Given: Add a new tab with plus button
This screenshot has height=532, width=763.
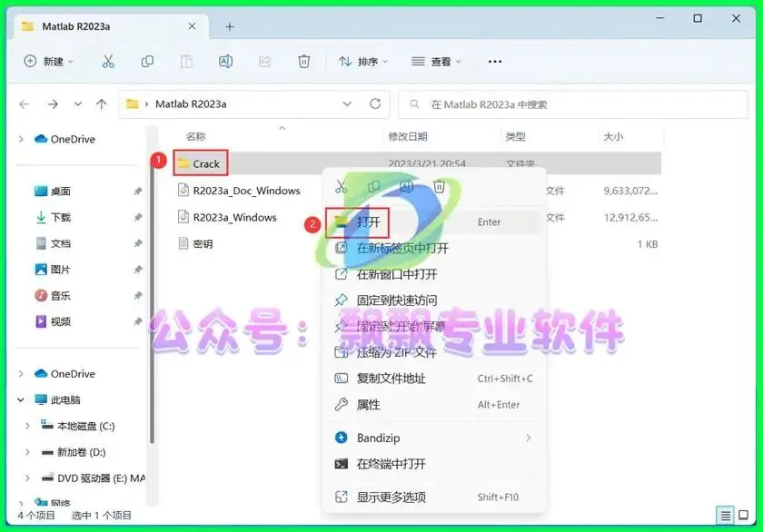Looking at the screenshot, I should 230,26.
